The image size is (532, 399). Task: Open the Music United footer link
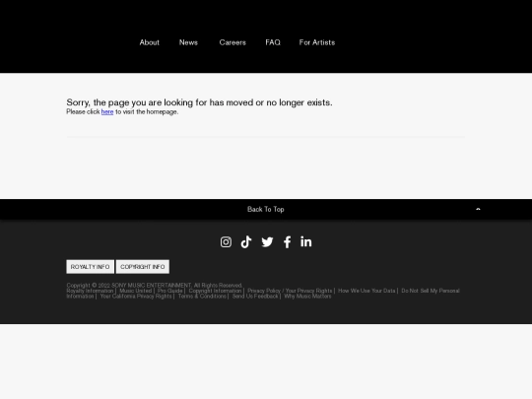point(135,291)
